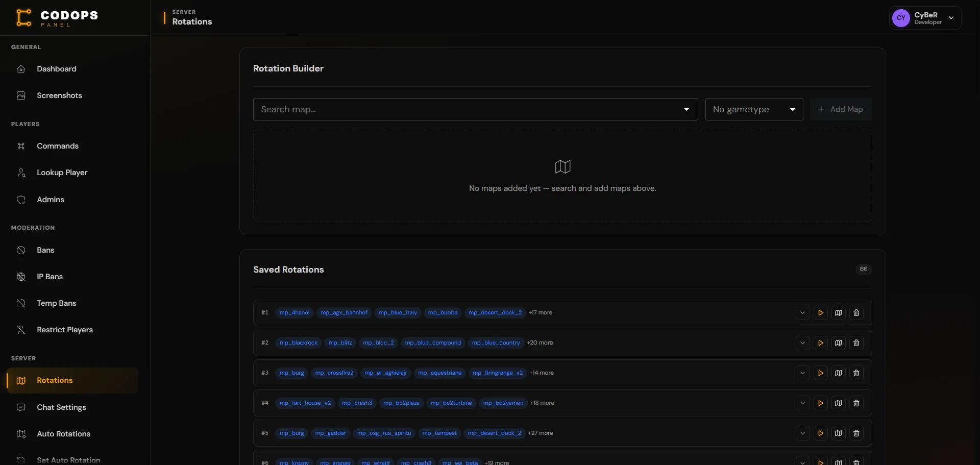980x465 pixels.
Task: Expand saved rotation #2
Action: coord(802,343)
